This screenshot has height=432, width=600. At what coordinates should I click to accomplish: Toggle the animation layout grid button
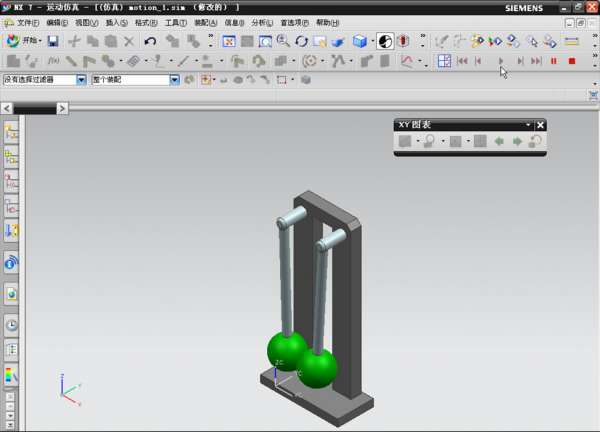tap(443, 61)
